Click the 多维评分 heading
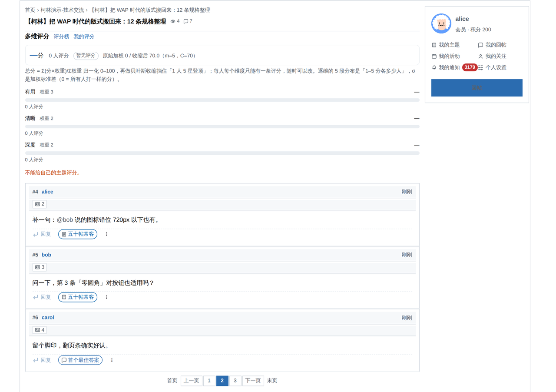Viewport: 556px width, 392px height. (37, 37)
